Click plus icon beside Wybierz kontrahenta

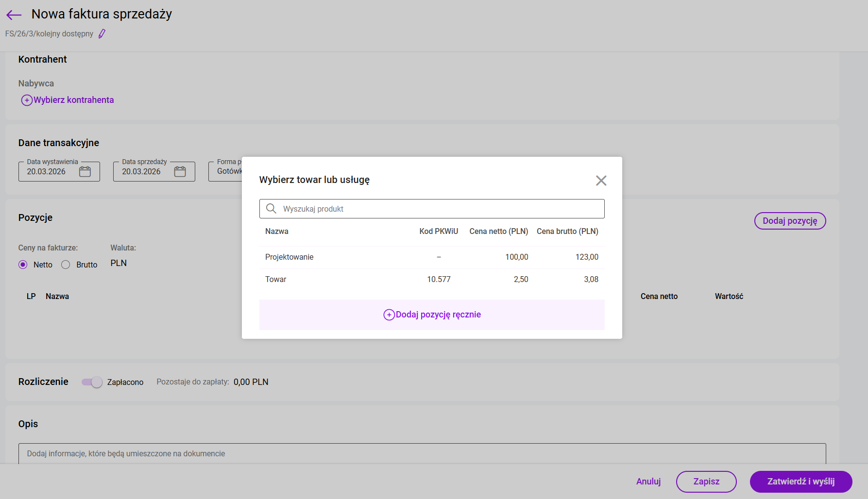(27, 100)
